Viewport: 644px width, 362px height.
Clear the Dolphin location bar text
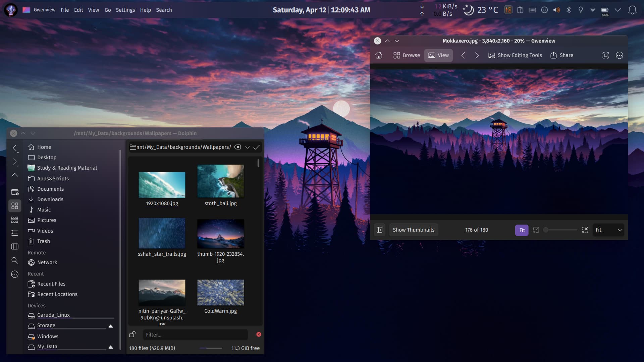coord(237,147)
